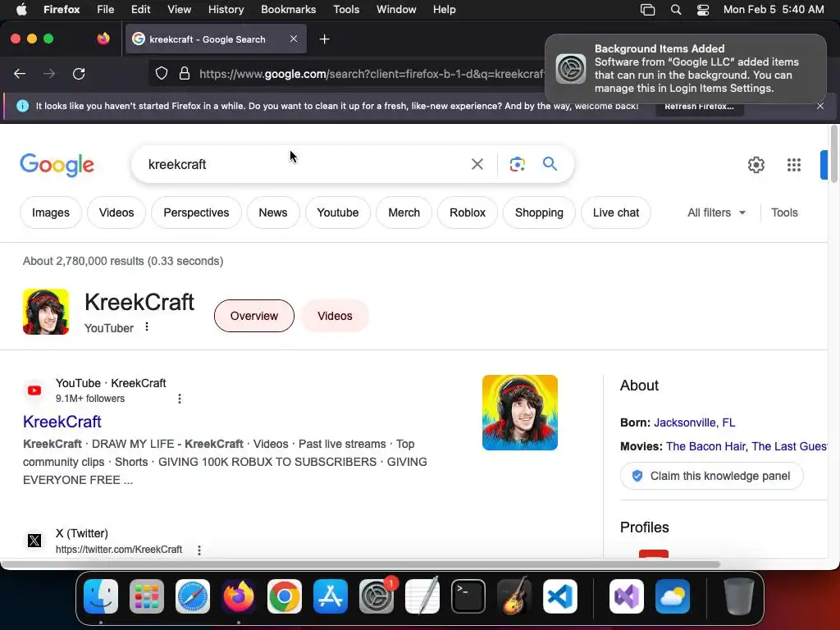Open Terminal from the dock

tap(468, 596)
